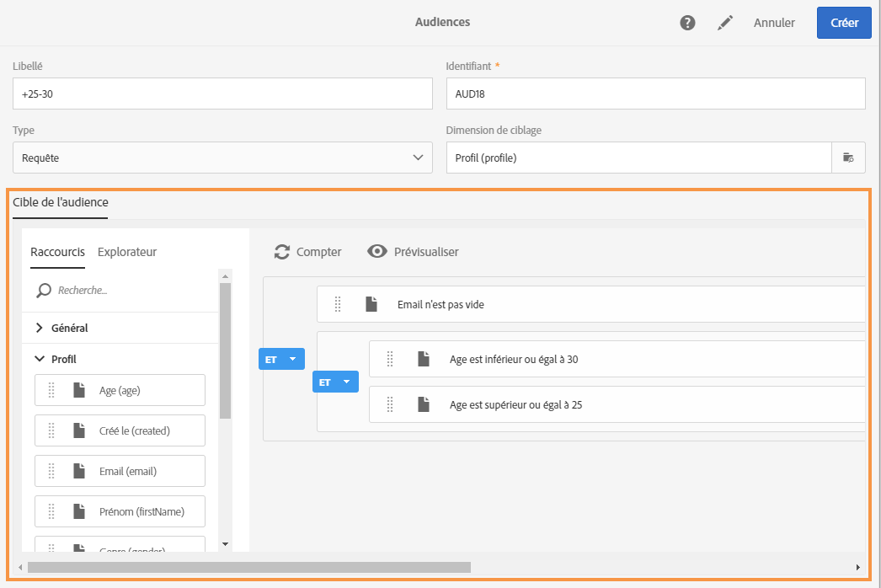The width and height of the screenshot is (881, 588).
Task: Open the outer ET operator dropdown
Action: click(x=292, y=360)
